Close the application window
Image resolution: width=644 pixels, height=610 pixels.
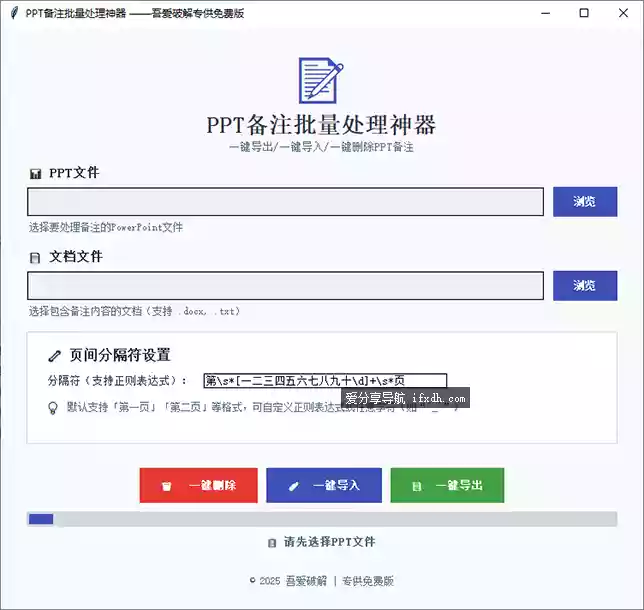click(623, 13)
